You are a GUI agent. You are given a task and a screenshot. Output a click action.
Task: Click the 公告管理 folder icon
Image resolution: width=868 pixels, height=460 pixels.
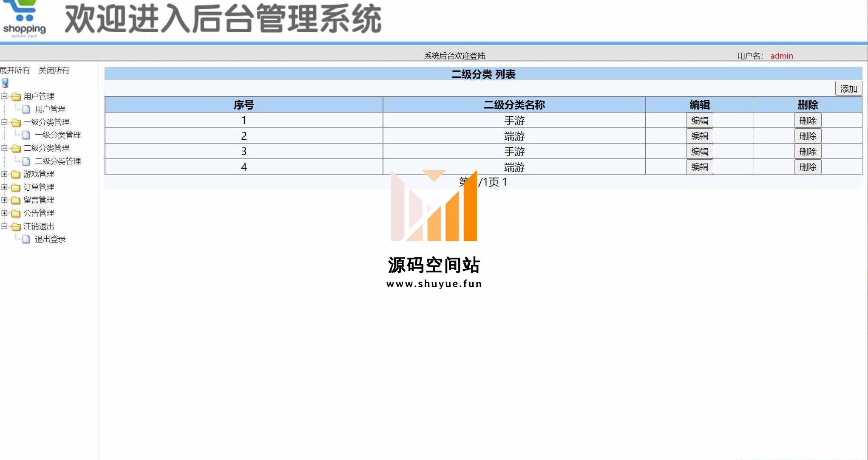(x=16, y=213)
